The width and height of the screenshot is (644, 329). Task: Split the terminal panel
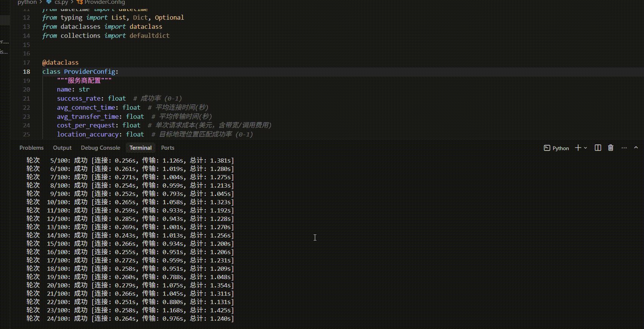pos(598,148)
